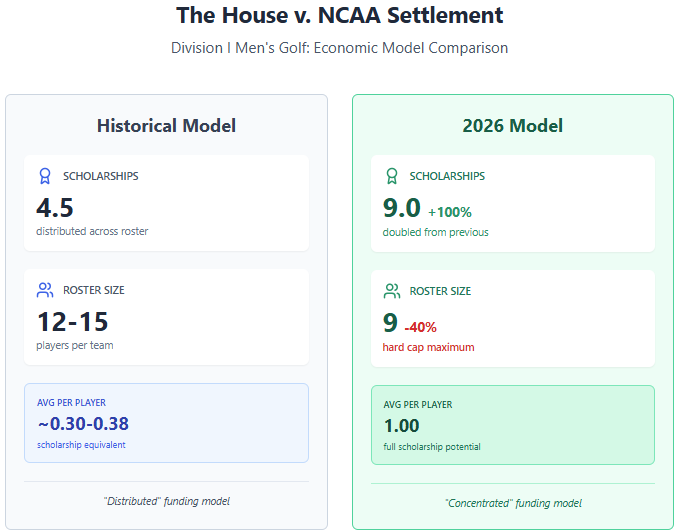Click the red -40% change indicator

coord(420,327)
